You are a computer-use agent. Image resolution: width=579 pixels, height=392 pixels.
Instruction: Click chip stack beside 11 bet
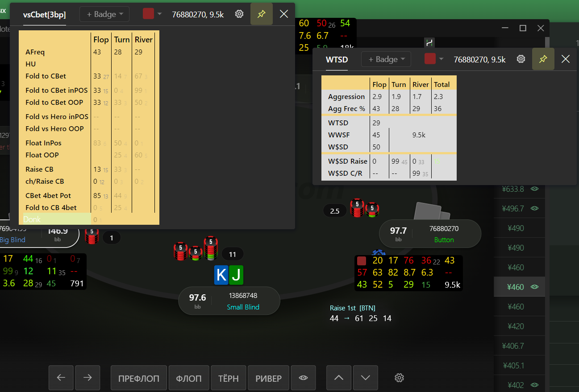tap(196, 249)
